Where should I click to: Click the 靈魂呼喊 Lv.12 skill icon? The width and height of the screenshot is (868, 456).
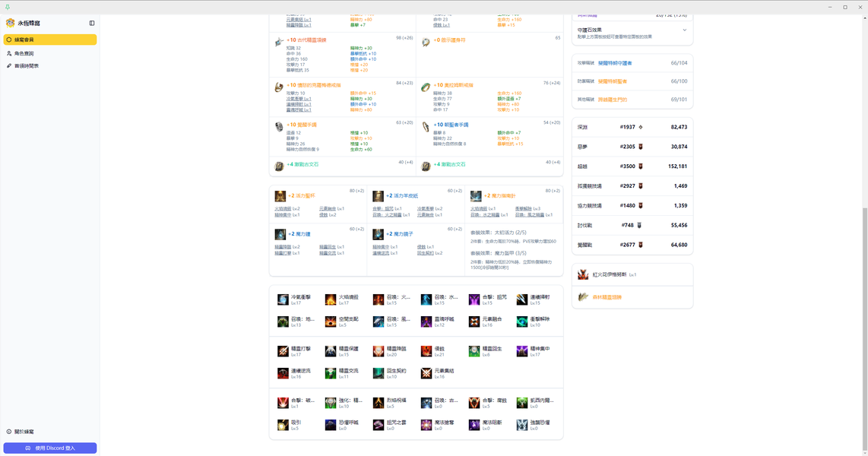[x=426, y=321]
